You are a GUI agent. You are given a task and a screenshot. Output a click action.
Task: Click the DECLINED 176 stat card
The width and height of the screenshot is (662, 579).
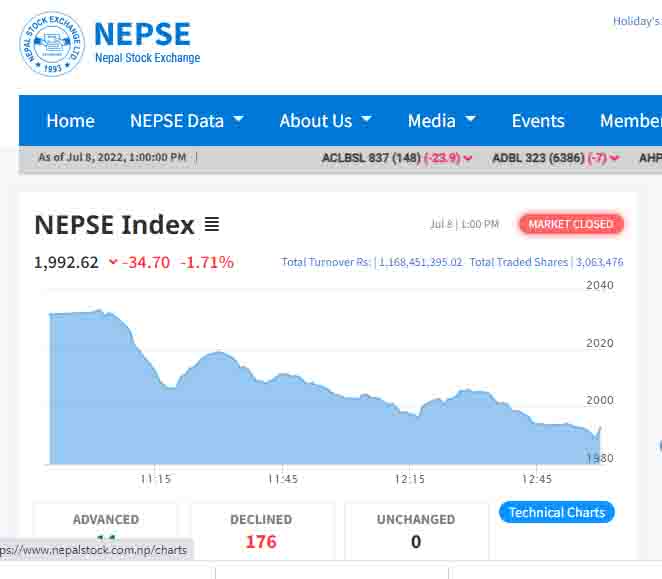[261, 532]
